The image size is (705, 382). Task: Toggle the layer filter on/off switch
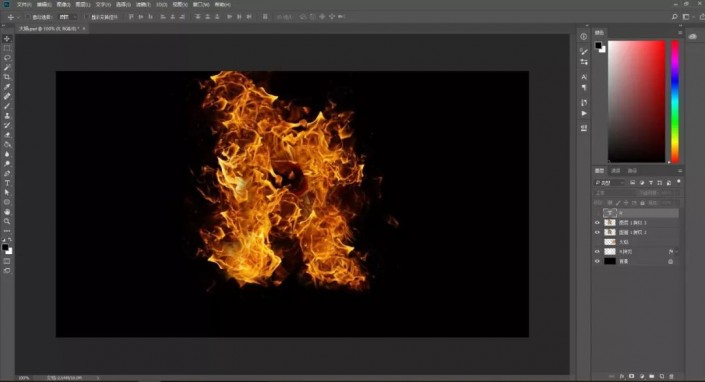pyautogui.click(x=678, y=182)
